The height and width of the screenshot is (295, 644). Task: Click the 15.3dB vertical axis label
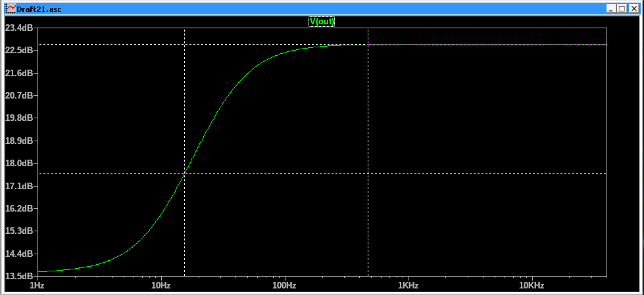click(x=18, y=231)
